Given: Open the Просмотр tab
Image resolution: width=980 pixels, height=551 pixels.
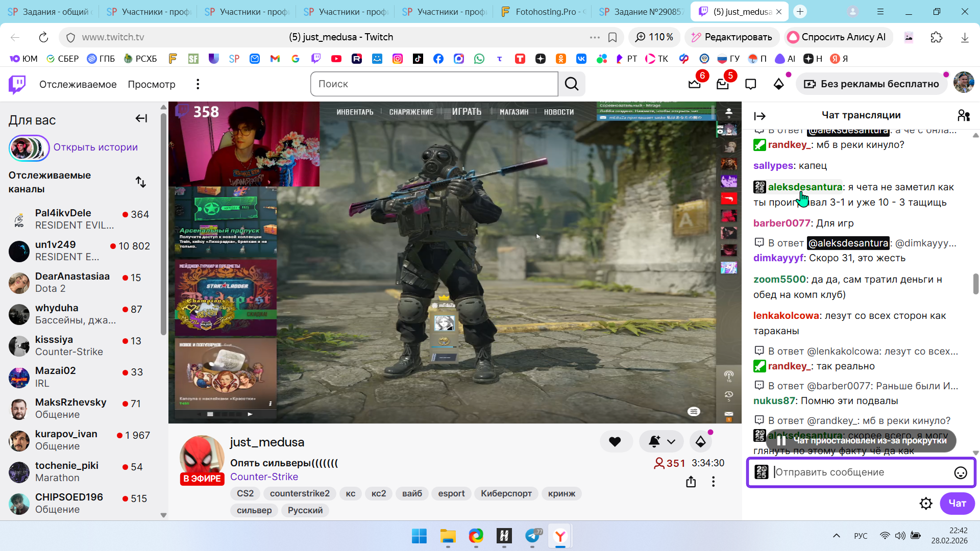Looking at the screenshot, I should [151, 84].
